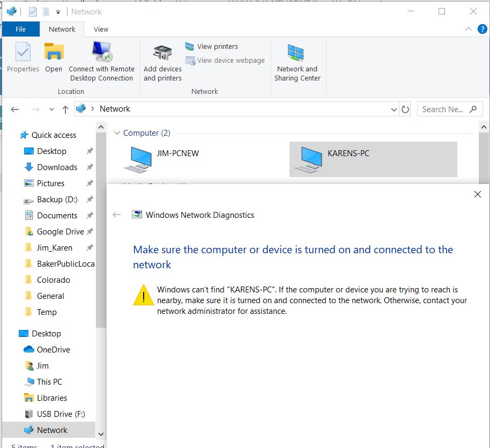Screen dimensions: 490x448
Task: Open the address bar history dropdown
Action: pos(394,109)
